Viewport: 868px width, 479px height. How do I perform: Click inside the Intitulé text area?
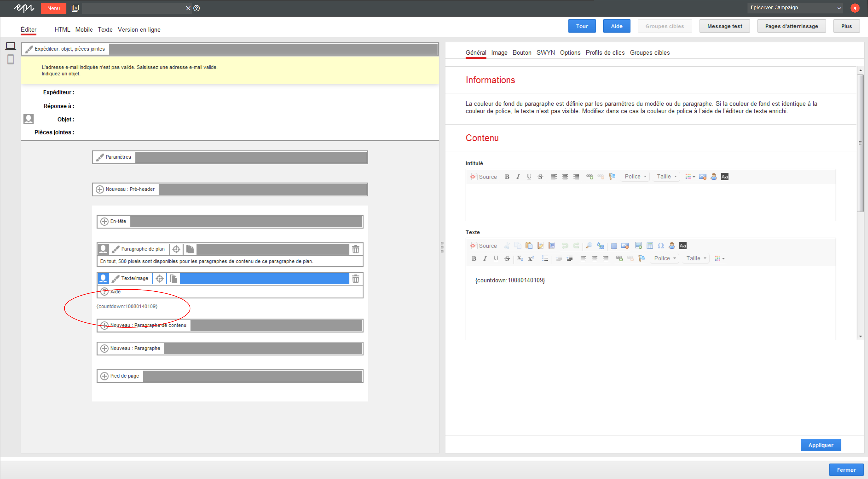tap(651, 202)
